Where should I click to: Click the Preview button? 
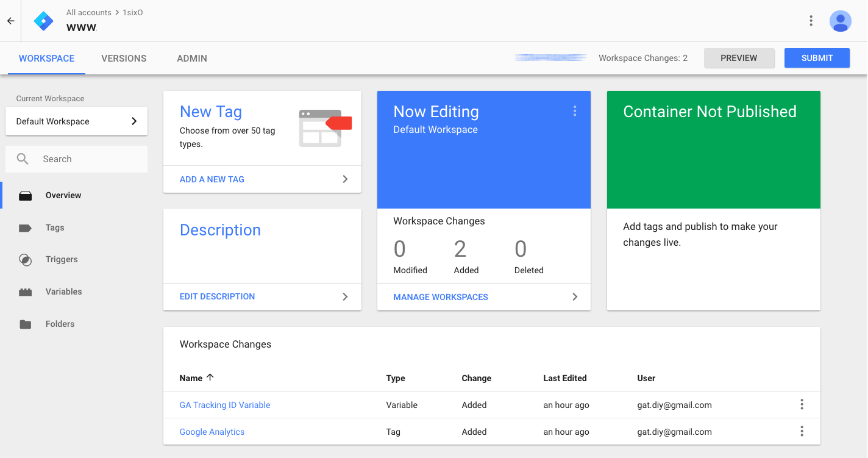739,58
